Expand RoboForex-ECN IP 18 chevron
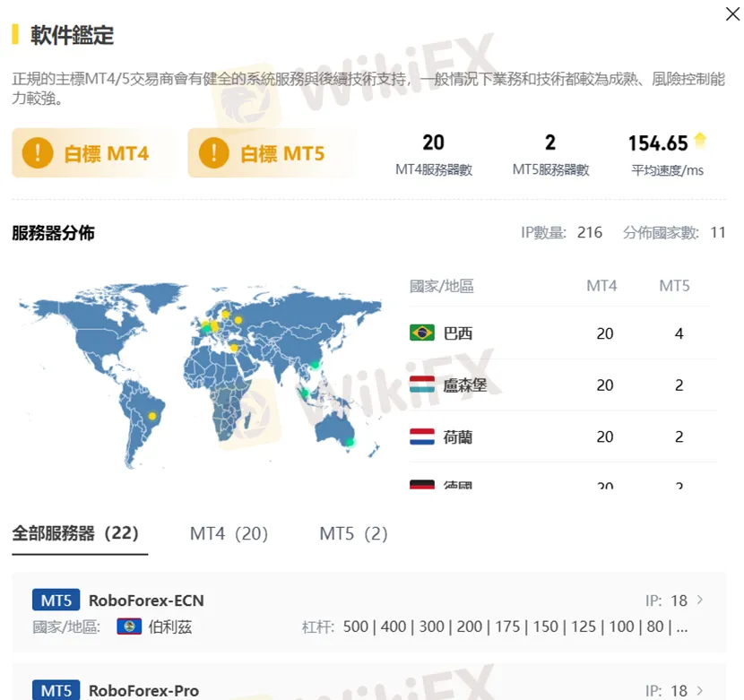The image size is (744, 700). (700, 600)
